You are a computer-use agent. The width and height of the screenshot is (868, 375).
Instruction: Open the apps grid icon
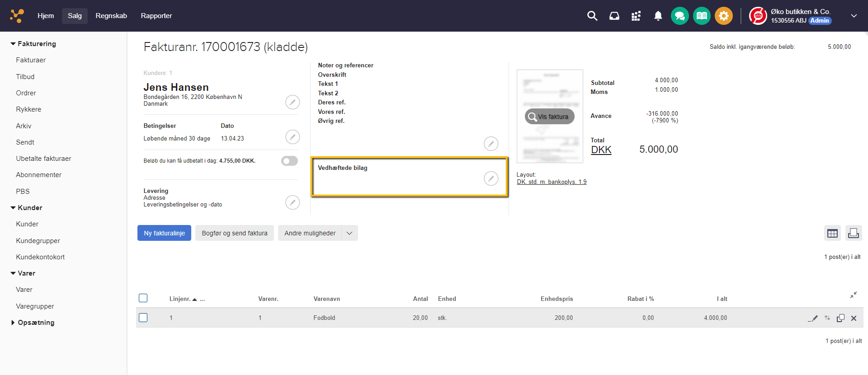pos(636,16)
